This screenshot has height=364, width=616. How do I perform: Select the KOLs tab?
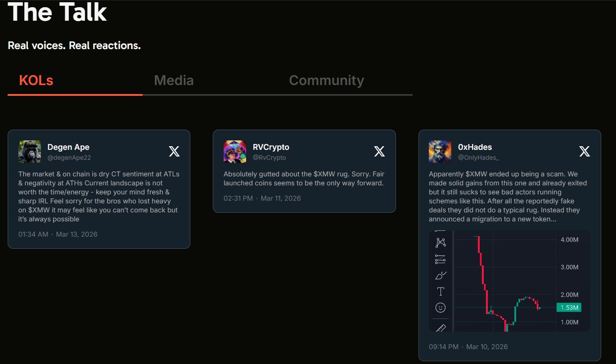click(36, 81)
